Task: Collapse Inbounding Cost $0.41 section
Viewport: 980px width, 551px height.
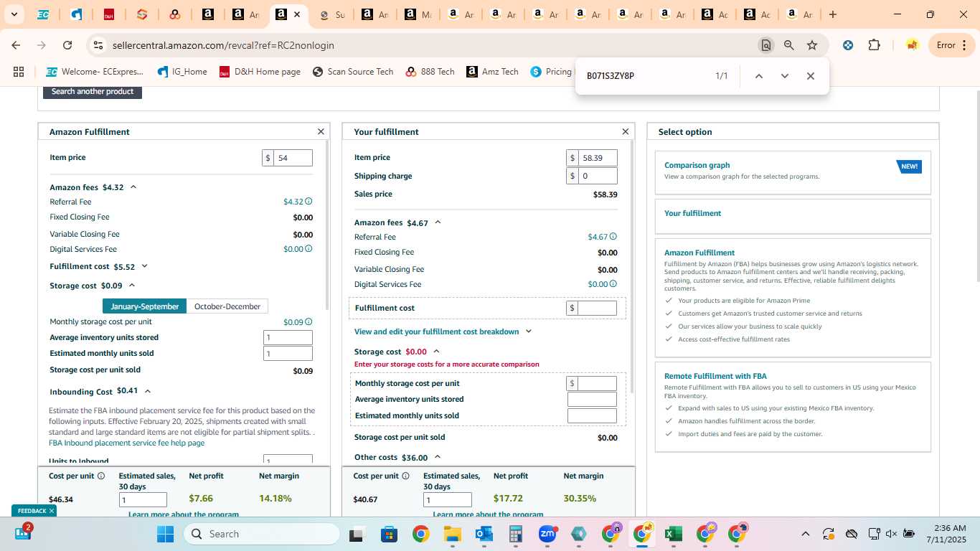Action: (x=148, y=391)
